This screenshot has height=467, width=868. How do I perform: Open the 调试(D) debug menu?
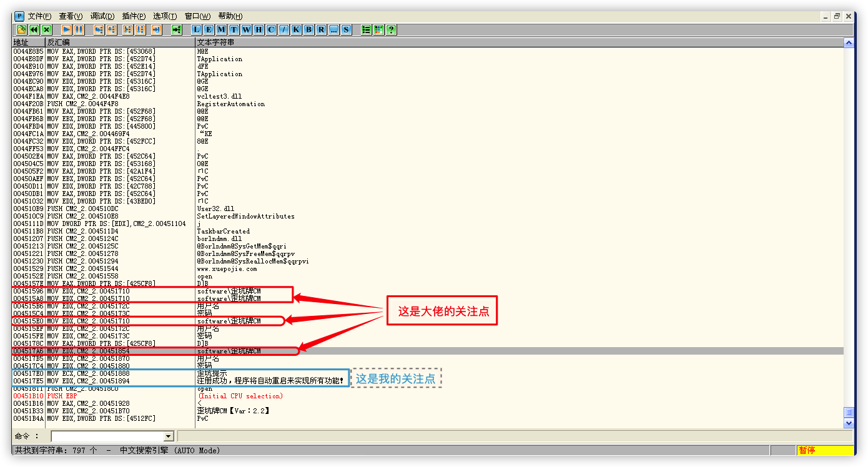click(102, 16)
